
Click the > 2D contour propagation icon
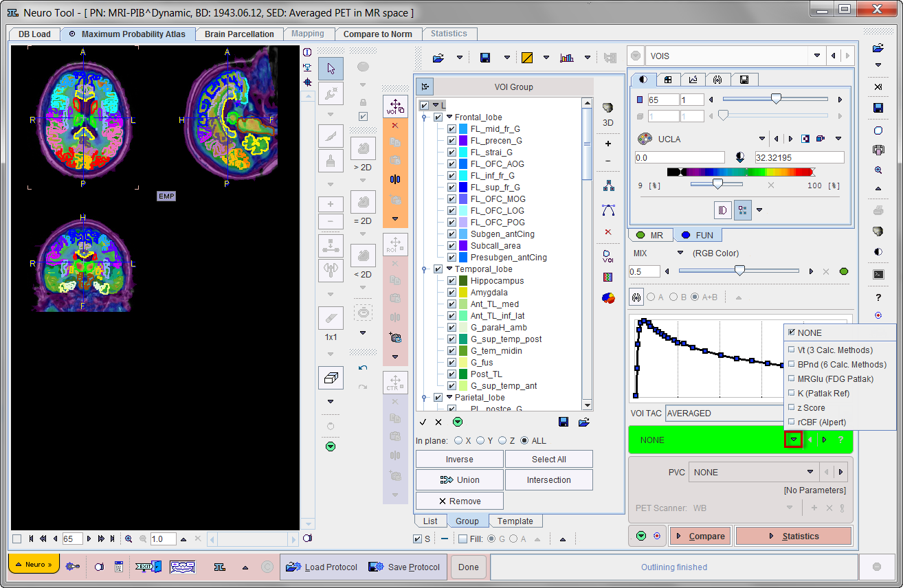pos(363,148)
